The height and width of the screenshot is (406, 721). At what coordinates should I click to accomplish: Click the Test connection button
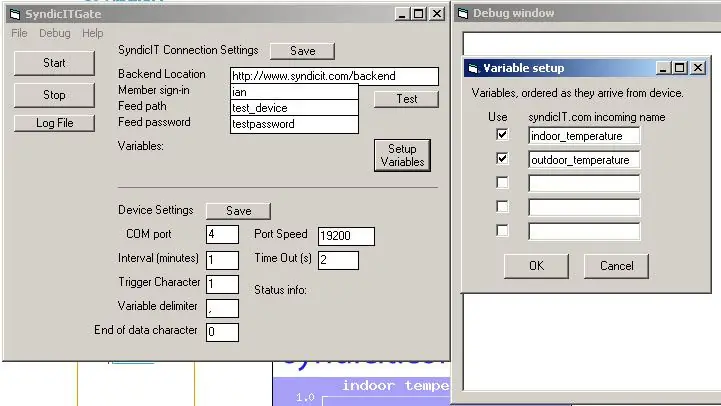[x=406, y=99]
